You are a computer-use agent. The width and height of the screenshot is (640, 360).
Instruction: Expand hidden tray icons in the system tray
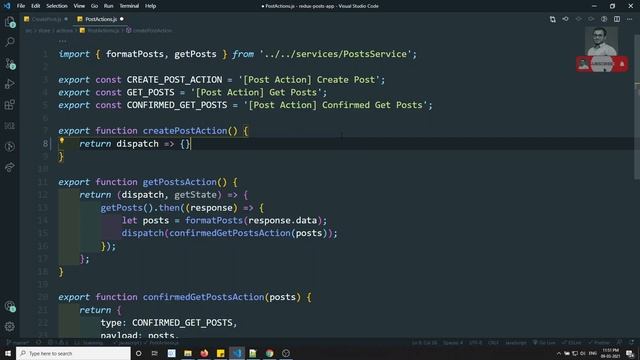pos(559,353)
